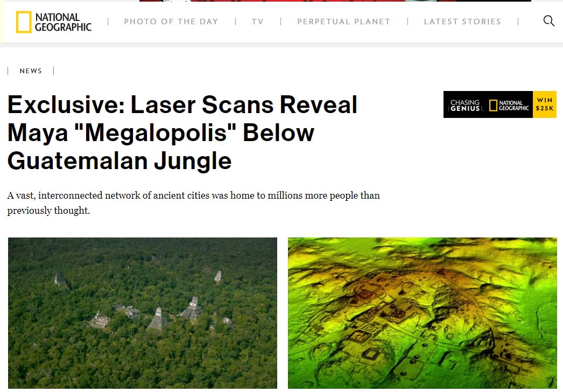Click the National Geographic logo inside the ad
Screen dimensions: 563x392
coord(509,106)
